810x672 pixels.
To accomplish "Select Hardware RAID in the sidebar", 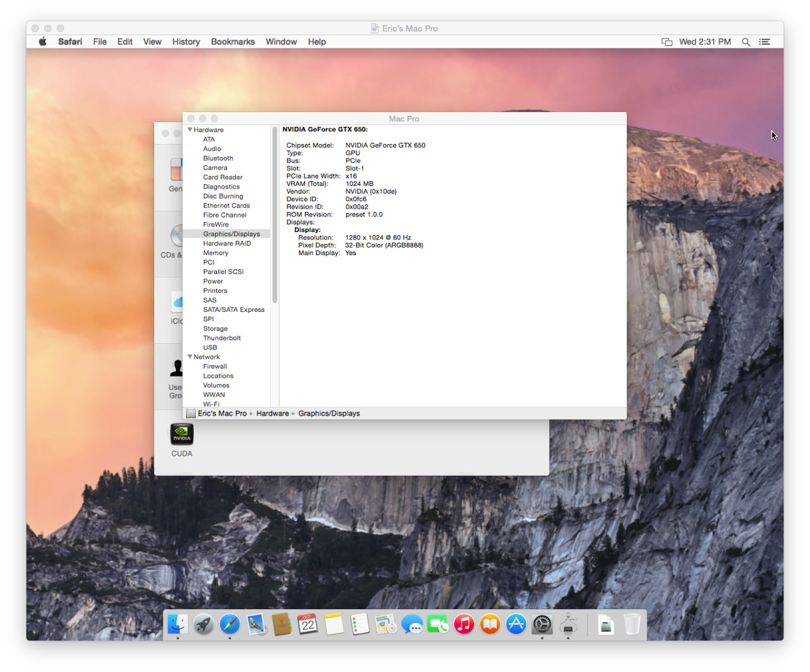I will pos(227,243).
